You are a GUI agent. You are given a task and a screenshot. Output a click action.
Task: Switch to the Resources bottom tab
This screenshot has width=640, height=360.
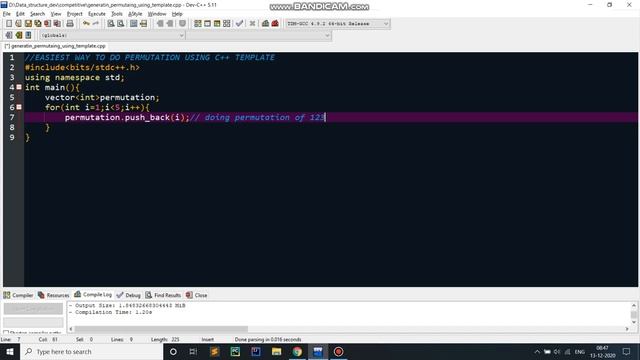pyautogui.click(x=53, y=295)
